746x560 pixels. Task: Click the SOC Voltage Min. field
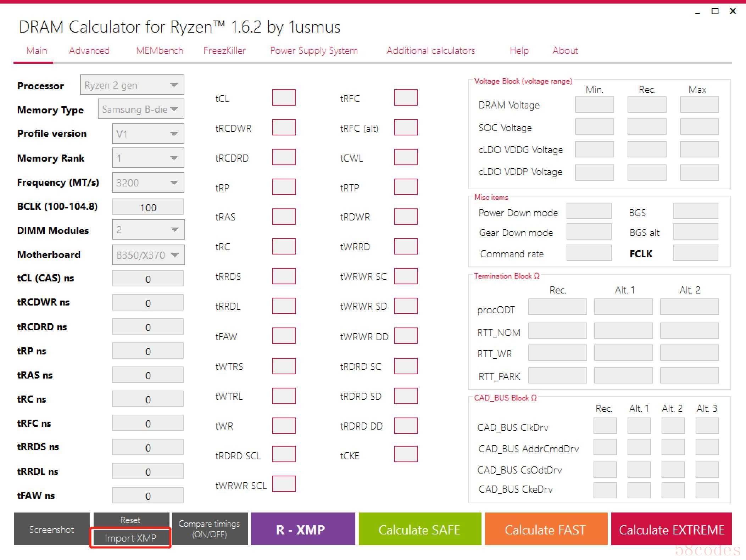594,127
